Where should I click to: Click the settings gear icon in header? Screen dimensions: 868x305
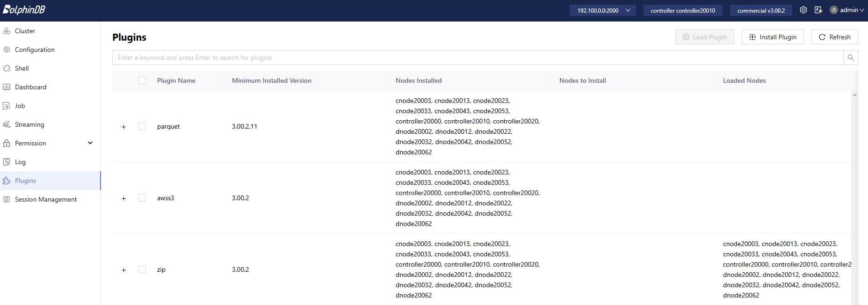(803, 10)
